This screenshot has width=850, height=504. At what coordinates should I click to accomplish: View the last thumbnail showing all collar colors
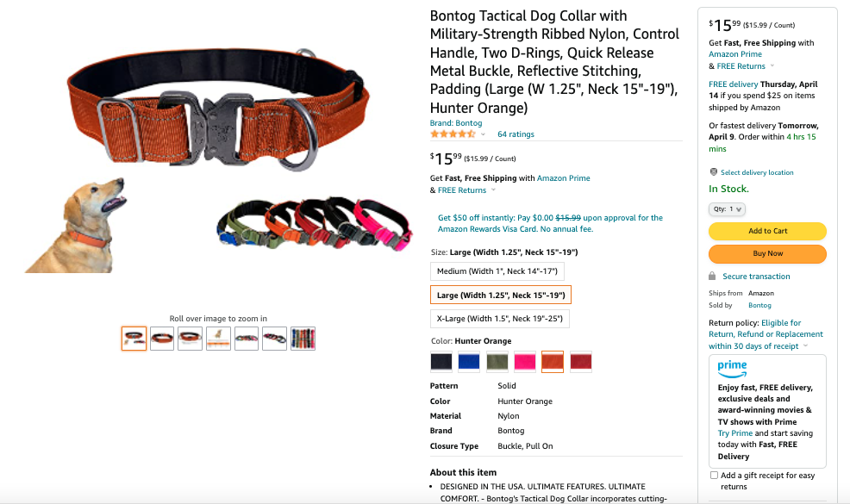[303, 339]
